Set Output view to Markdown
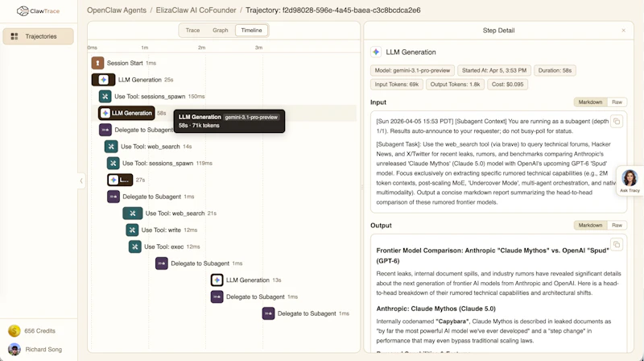The height and width of the screenshot is (361, 644). [x=590, y=226]
